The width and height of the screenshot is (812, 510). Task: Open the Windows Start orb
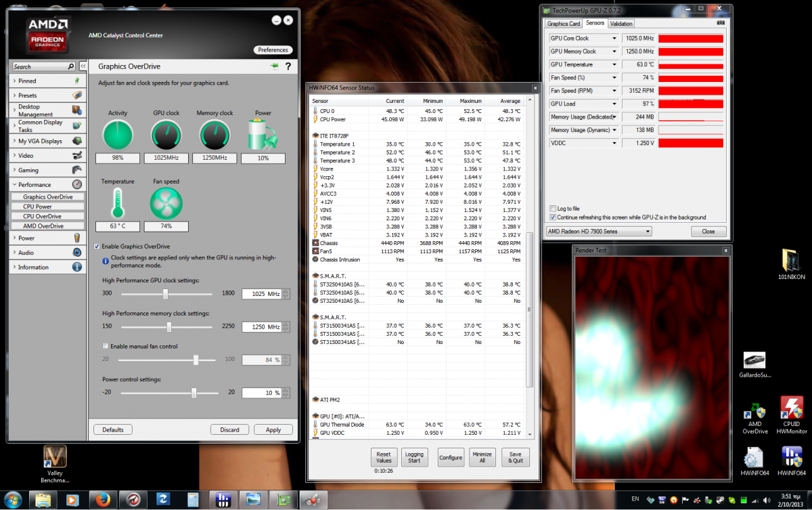(x=13, y=499)
